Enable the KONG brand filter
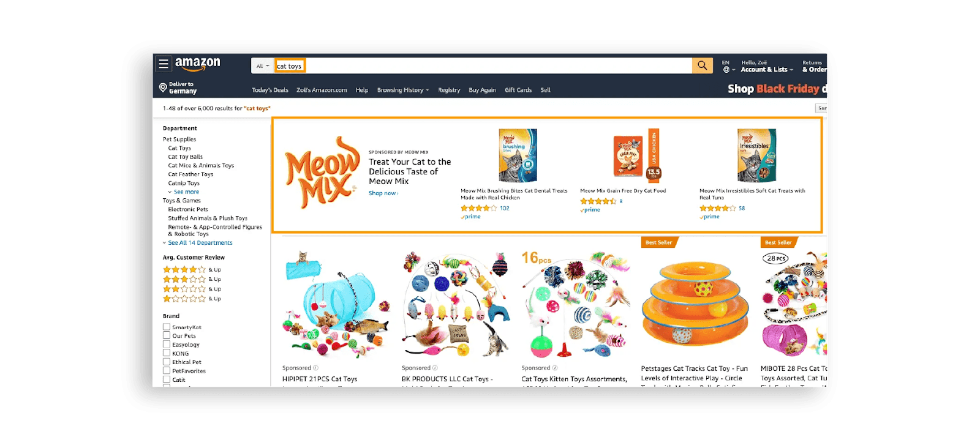The image size is (980, 440). pyautogui.click(x=167, y=353)
